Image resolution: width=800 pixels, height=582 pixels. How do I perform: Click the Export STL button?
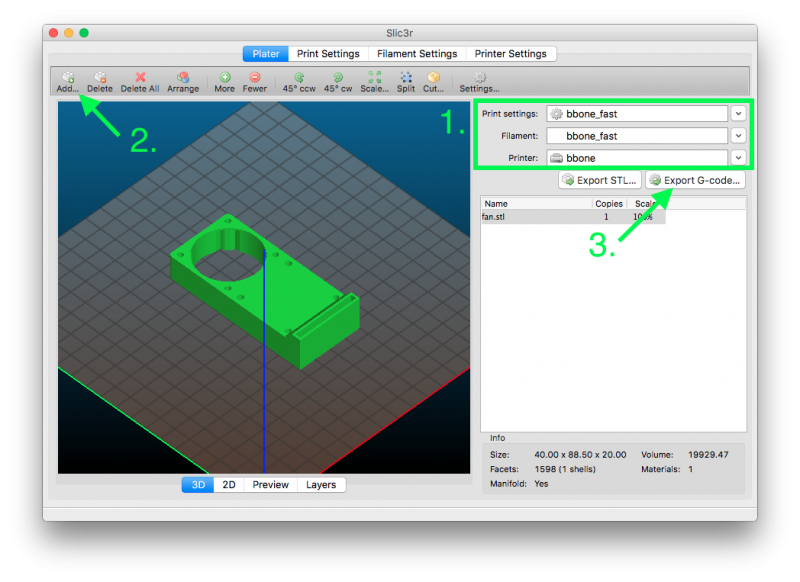[x=599, y=180]
